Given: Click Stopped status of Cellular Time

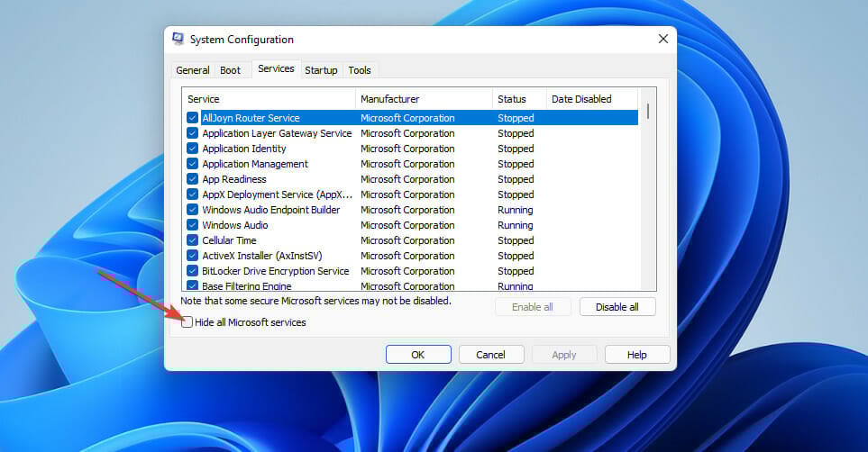Looking at the screenshot, I should click(x=516, y=240).
